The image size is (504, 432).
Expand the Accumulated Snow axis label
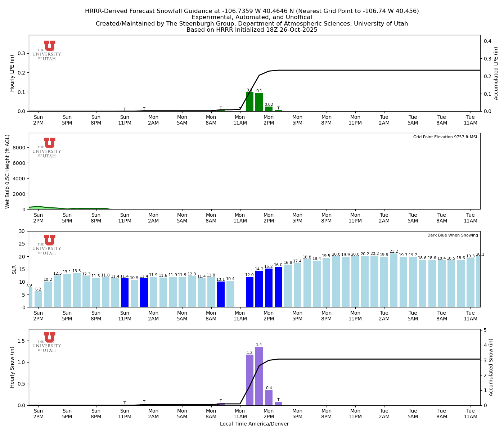click(491, 367)
